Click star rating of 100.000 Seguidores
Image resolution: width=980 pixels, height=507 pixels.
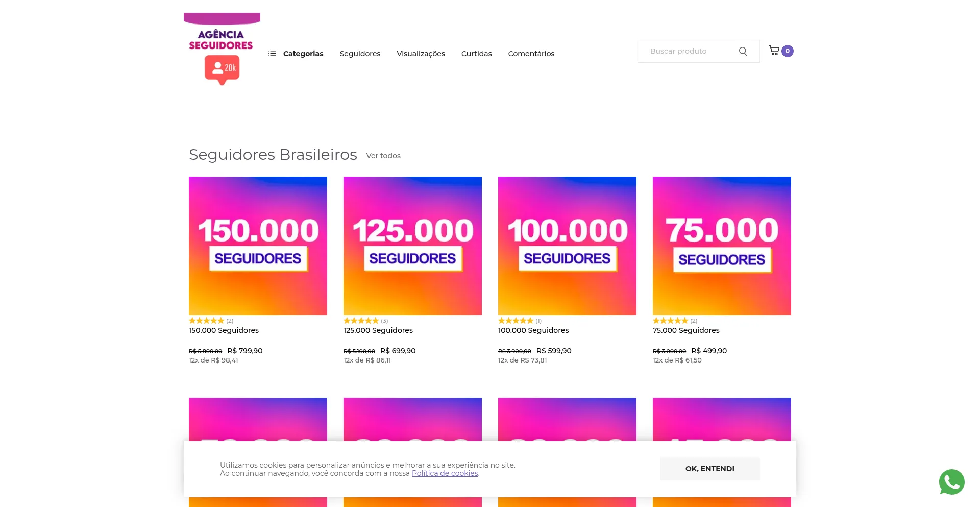point(516,321)
